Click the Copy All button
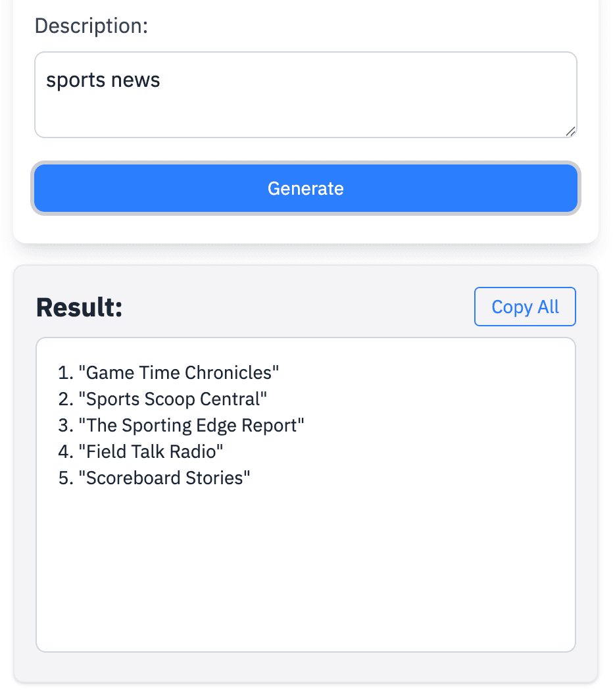 [x=525, y=307]
